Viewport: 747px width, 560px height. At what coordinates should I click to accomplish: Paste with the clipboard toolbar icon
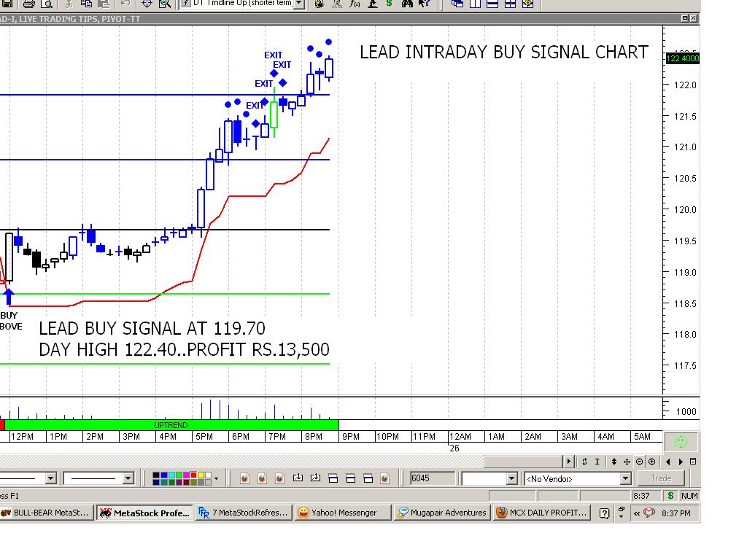(104, 4)
